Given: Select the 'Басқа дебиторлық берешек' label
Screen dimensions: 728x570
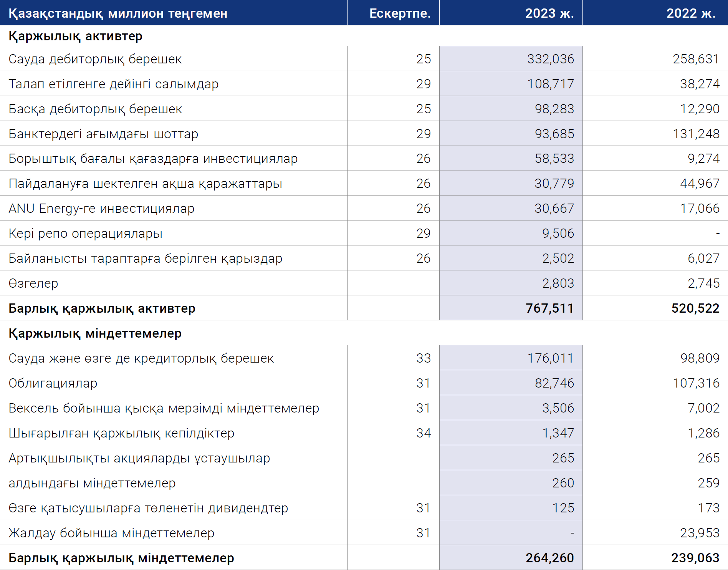Looking at the screenshot, I should pyautogui.click(x=95, y=109).
